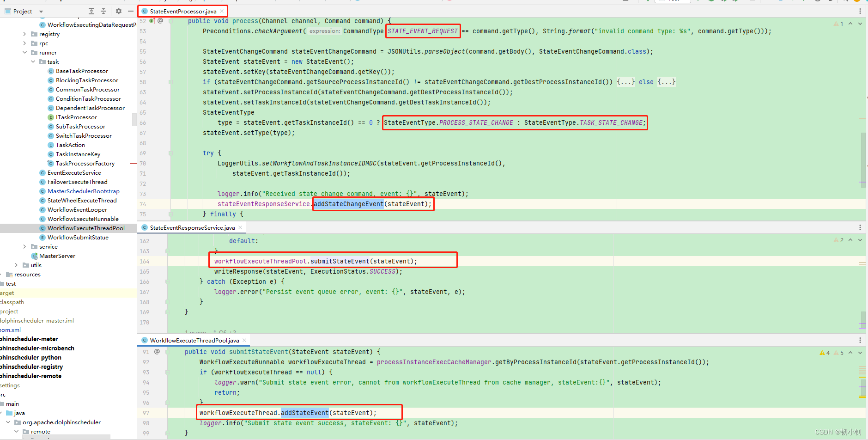
Task: Expand the service folder node
Action: coord(24,246)
